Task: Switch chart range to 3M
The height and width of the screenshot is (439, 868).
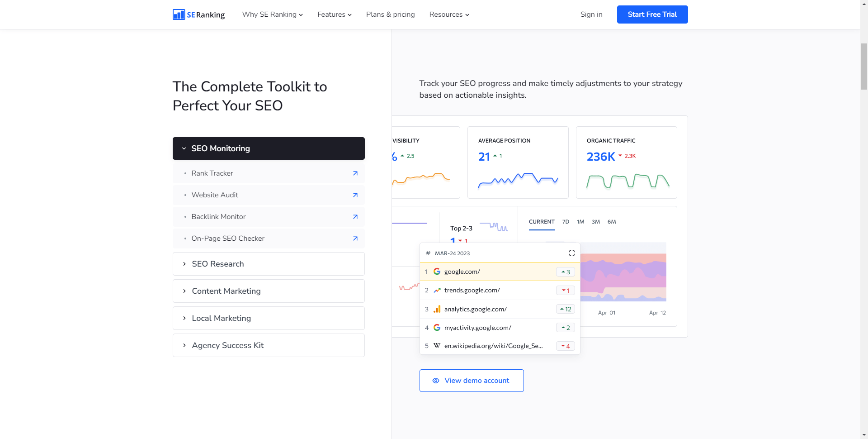Action: [596, 222]
